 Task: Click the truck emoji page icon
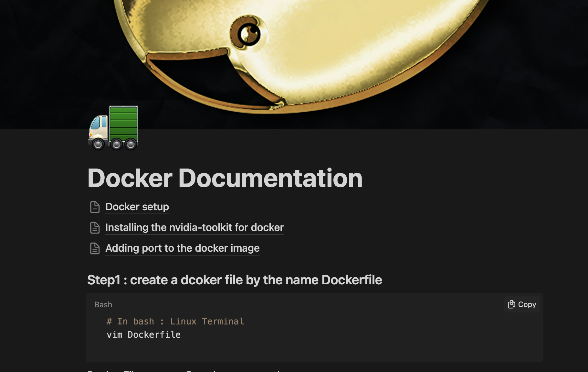pos(113,128)
